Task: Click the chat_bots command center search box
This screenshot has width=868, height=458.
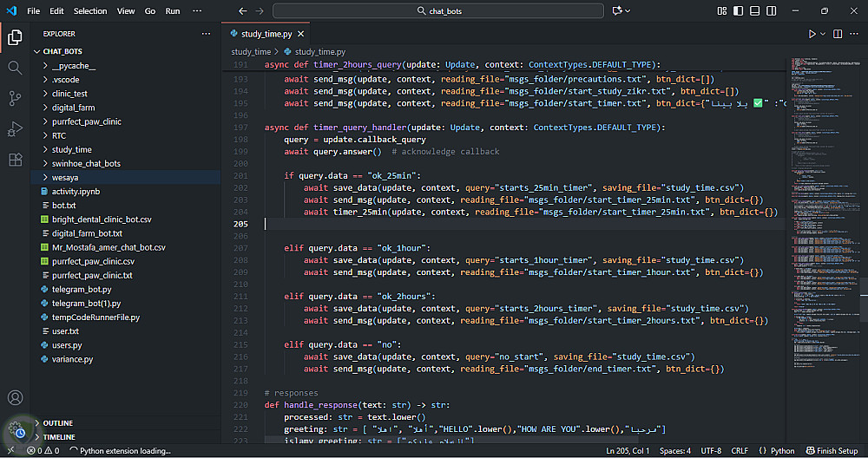Action: pyautogui.click(x=437, y=11)
